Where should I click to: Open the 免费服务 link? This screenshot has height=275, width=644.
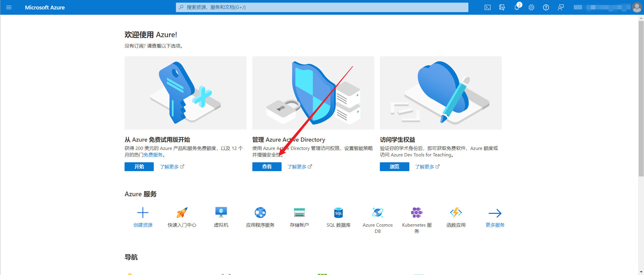[153, 155]
